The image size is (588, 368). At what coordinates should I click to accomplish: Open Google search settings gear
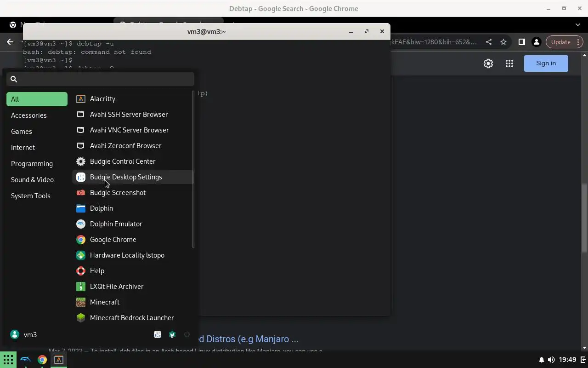(488, 64)
